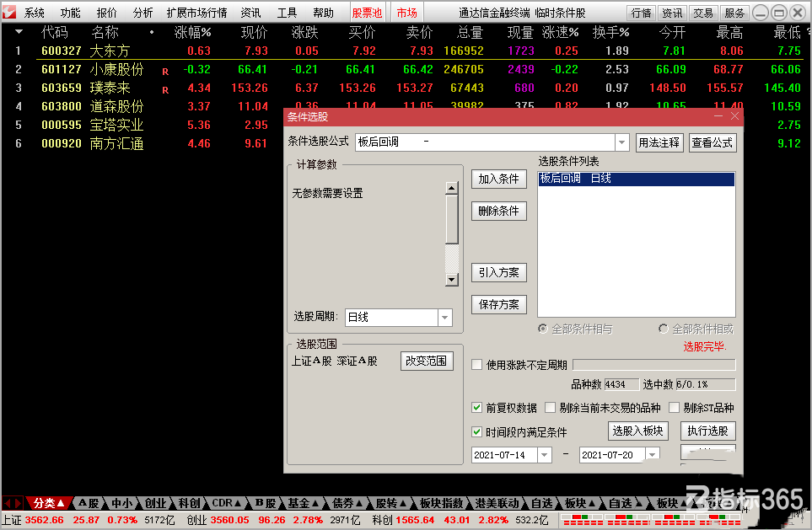Open the table header triangle menu
The image size is (812, 530).
point(19,32)
